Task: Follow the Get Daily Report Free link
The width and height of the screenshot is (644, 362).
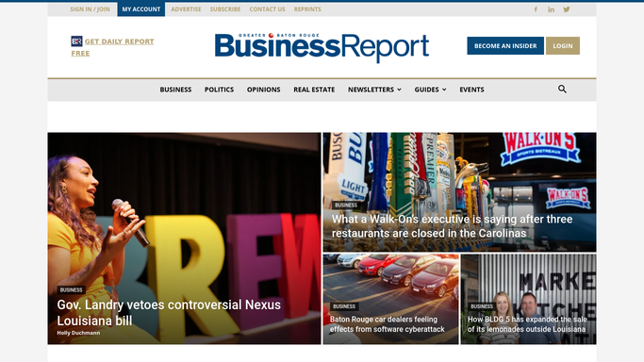Action: click(112, 47)
